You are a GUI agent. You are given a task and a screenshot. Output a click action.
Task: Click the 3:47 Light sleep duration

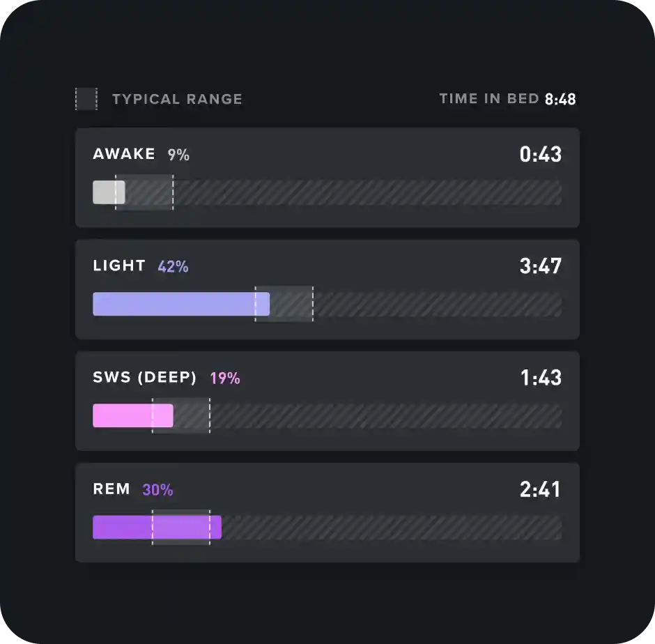(x=540, y=266)
